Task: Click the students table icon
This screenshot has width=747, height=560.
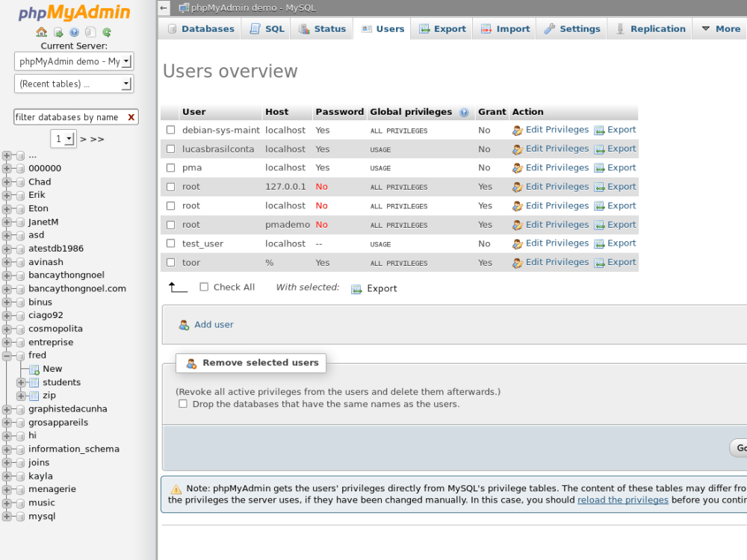Action: point(34,382)
